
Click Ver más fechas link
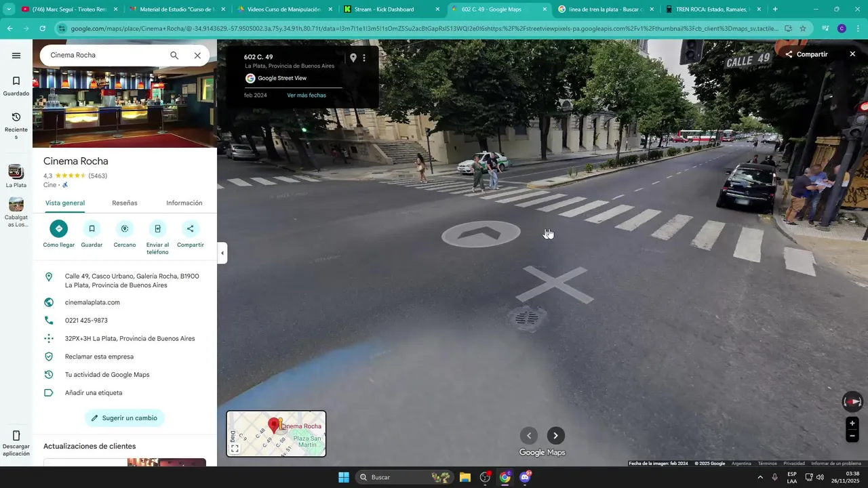307,95
